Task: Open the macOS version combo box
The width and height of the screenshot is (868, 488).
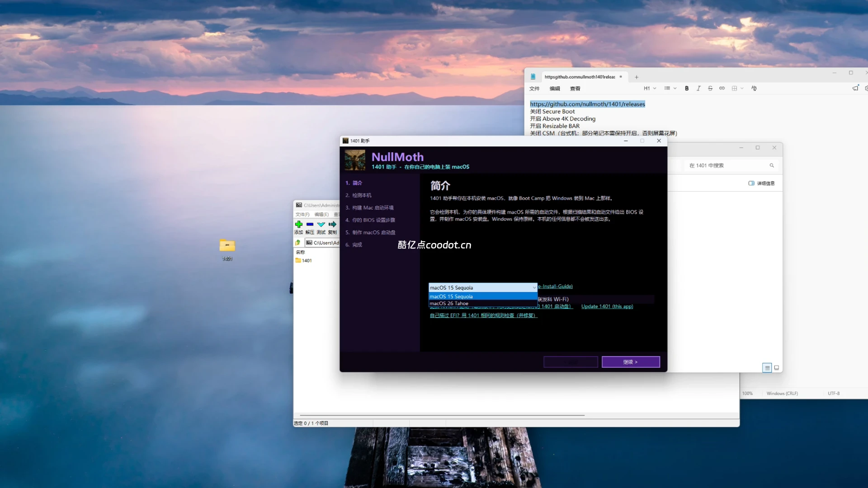Action: [483, 287]
